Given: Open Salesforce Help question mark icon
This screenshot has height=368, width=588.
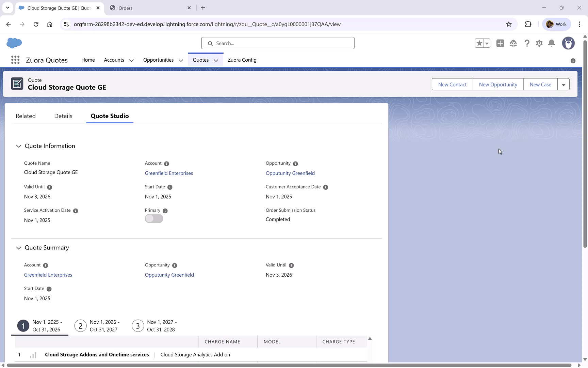Looking at the screenshot, I should point(527,43).
